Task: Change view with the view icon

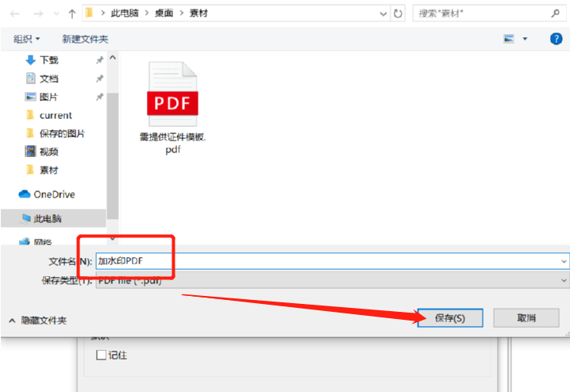Action: [509, 39]
